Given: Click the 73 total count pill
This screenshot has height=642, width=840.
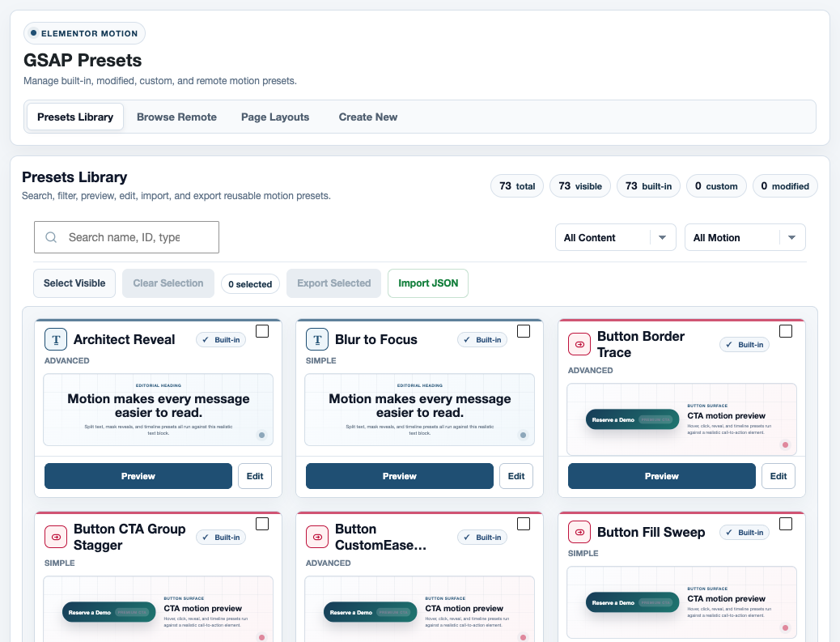Looking at the screenshot, I should tap(517, 186).
